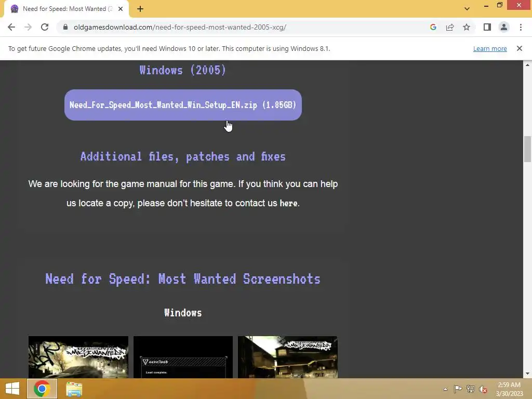
Task: Close the Need for Speed tab
Action: 121,9
